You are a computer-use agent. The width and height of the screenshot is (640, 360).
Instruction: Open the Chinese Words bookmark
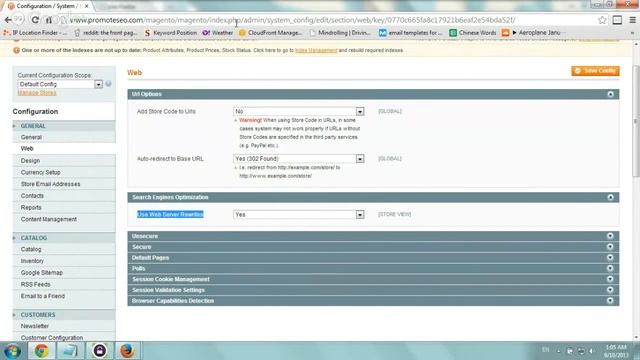[473, 33]
